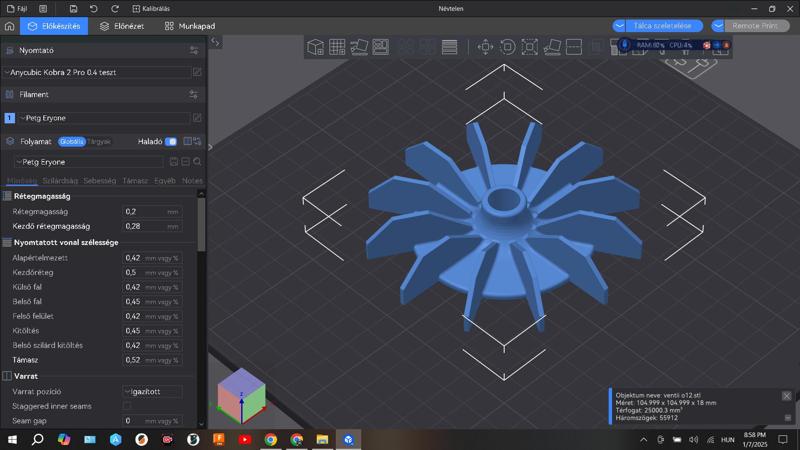Select the Auto orient toolbar icon
The height and width of the screenshot is (450, 800).
(x=359, y=47)
